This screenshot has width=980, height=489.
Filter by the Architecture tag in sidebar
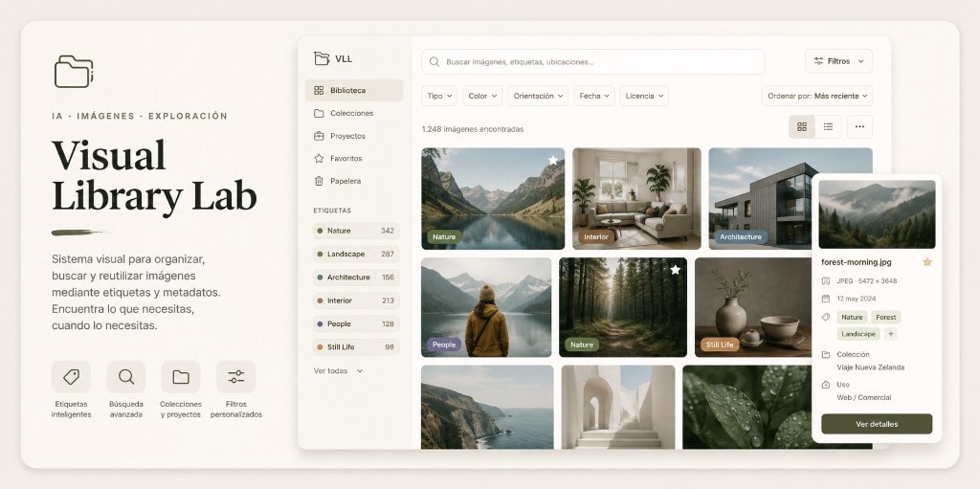pyautogui.click(x=356, y=277)
